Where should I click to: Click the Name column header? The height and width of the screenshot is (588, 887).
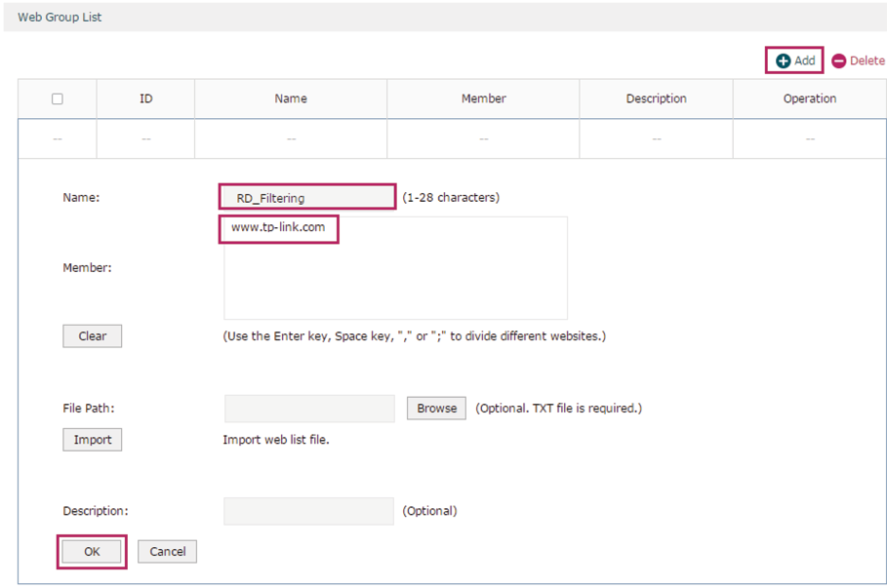click(291, 98)
